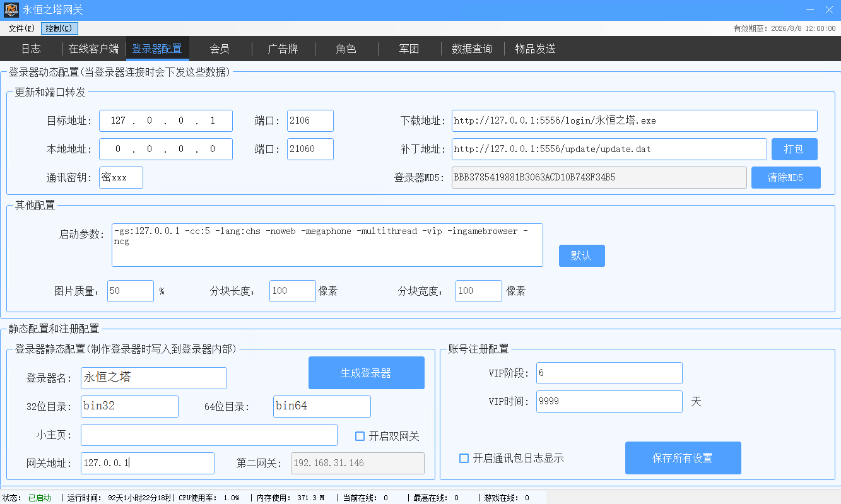Screen dimensions: 841x504
Task: Click the 网关地址 field
Action: (148, 463)
